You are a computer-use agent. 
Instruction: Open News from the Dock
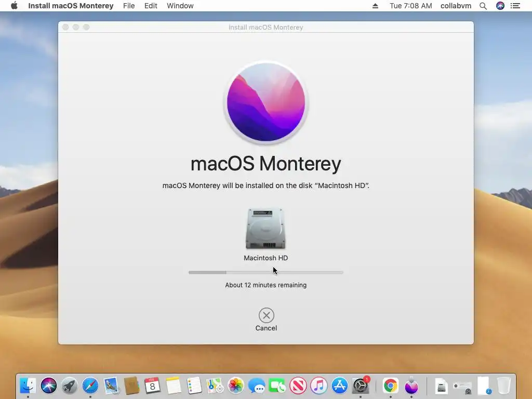click(x=298, y=386)
